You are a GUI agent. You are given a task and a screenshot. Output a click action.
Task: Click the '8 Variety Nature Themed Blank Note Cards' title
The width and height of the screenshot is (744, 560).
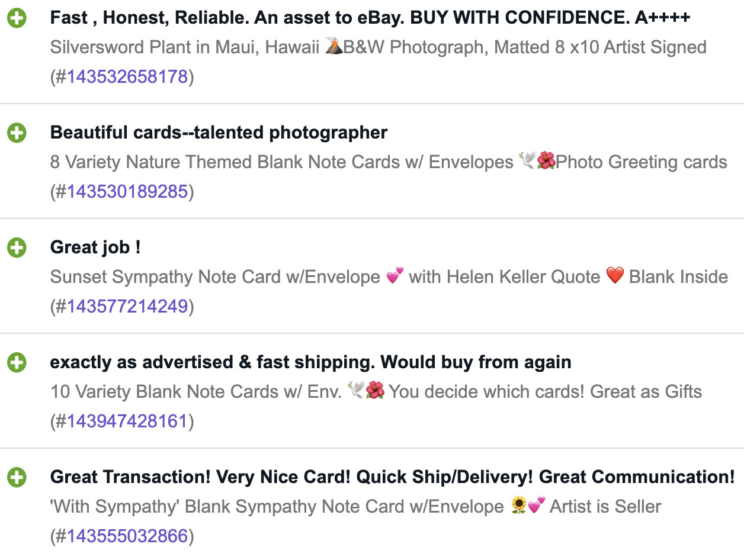389,162
